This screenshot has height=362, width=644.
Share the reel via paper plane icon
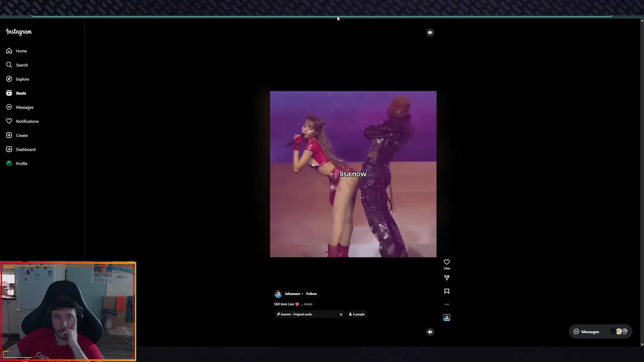click(447, 278)
